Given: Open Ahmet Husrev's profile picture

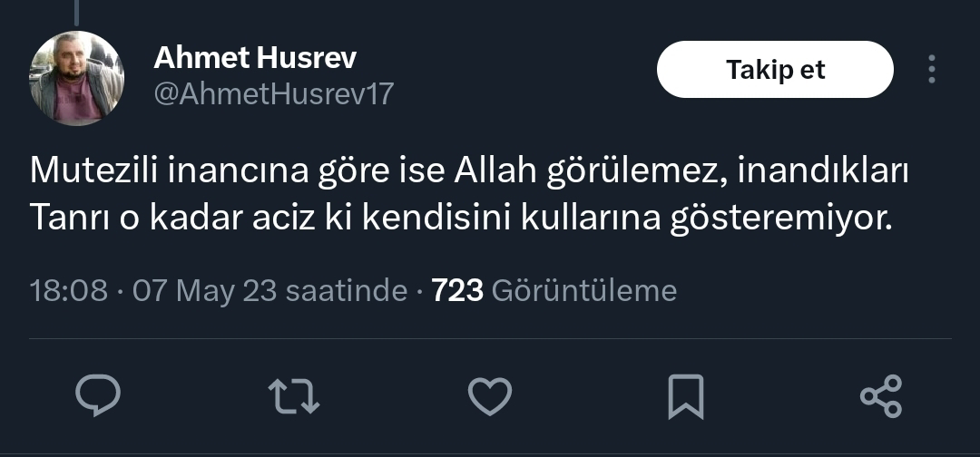Looking at the screenshot, I should coord(77,77).
